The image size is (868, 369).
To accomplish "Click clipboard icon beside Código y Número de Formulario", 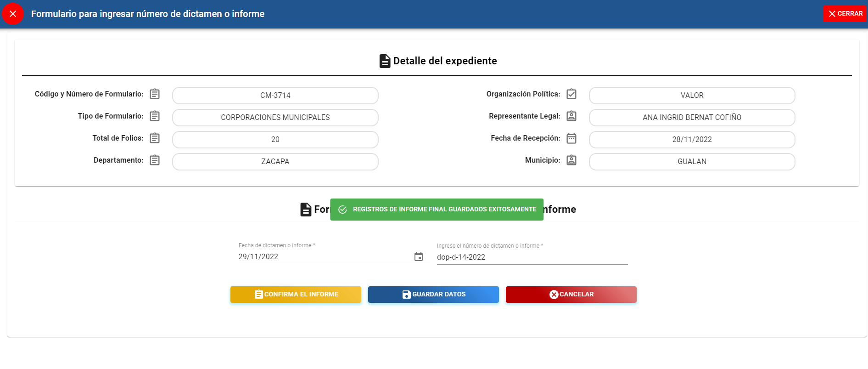I will [155, 94].
